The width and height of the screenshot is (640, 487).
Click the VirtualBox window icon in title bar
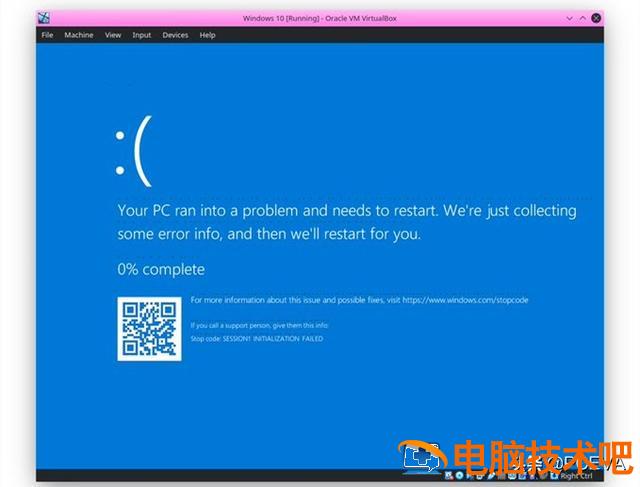point(44,18)
